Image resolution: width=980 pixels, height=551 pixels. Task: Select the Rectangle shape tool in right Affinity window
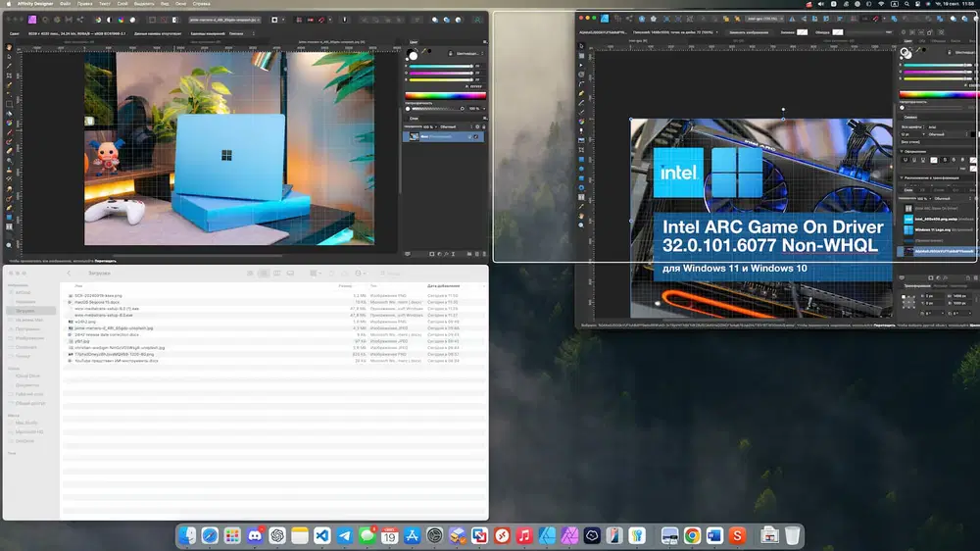click(x=581, y=160)
